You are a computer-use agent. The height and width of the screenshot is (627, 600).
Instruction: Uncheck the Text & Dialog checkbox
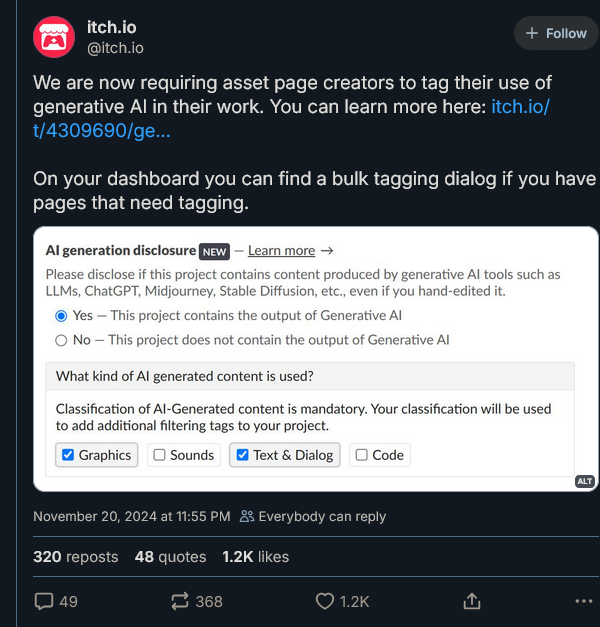(x=242, y=455)
